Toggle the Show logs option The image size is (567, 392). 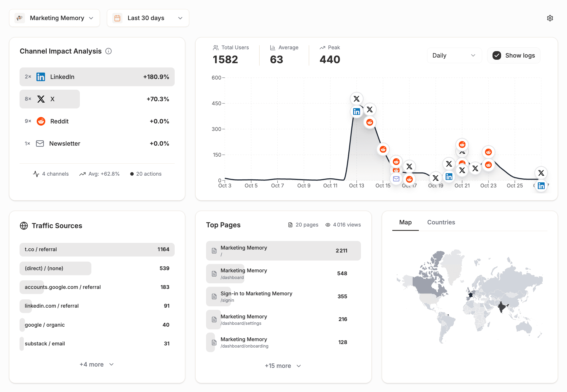pyautogui.click(x=513, y=55)
